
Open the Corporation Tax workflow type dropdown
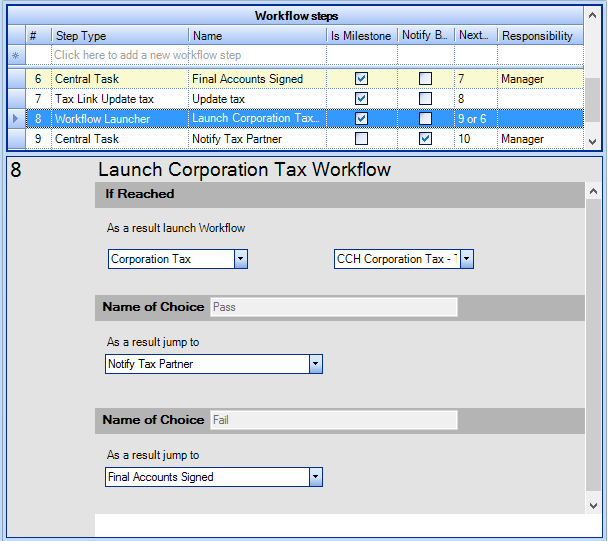(240, 259)
